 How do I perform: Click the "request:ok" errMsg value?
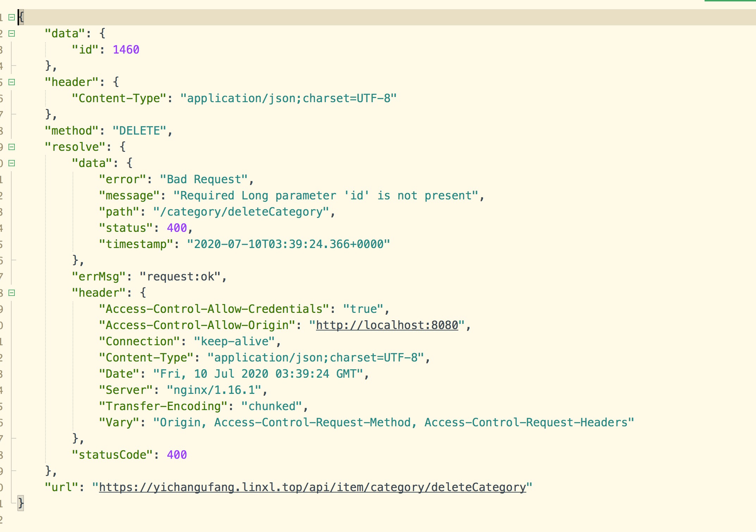click(x=180, y=277)
